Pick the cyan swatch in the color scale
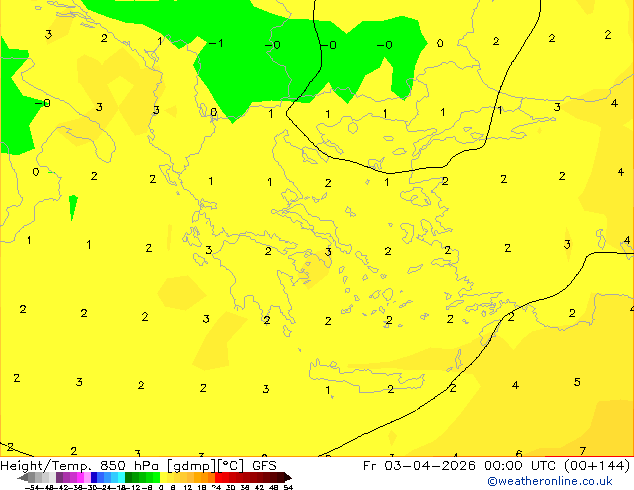The width and height of the screenshot is (634, 490). [121, 477]
